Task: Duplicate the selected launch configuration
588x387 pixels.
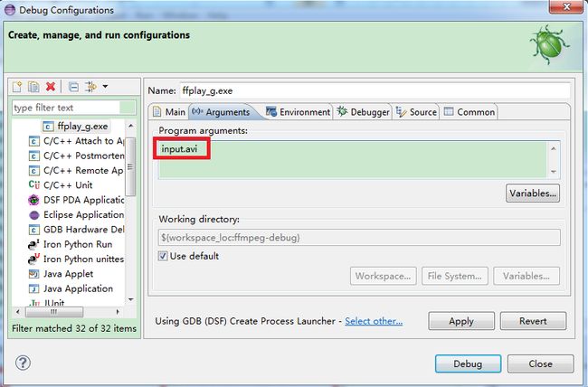Action: tap(33, 87)
